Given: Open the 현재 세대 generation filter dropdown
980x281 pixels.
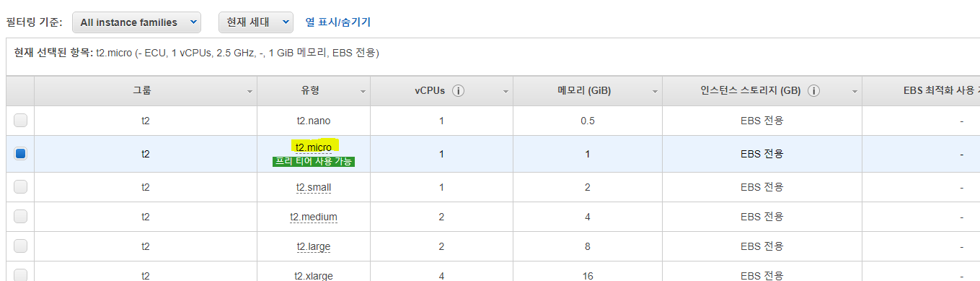Looking at the screenshot, I should tap(256, 22).
